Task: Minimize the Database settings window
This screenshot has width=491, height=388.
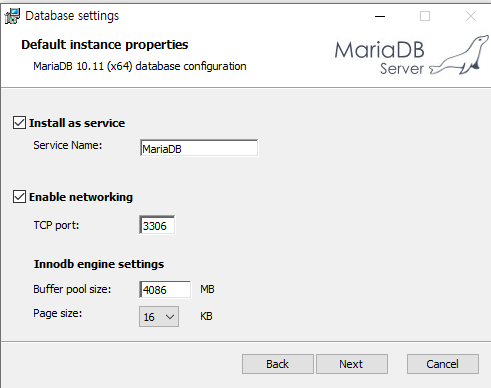Action: pos(380,16)
